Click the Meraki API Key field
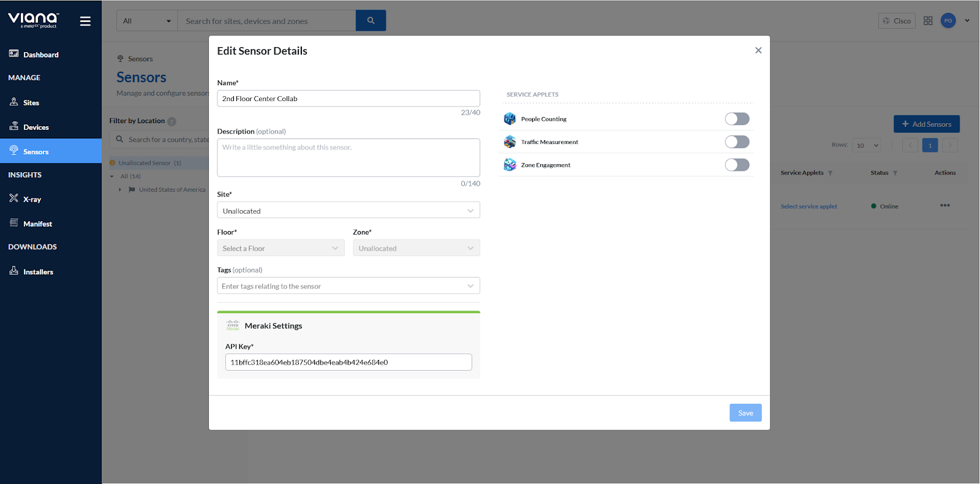Viewport: 980px width, 484px height. coord(348,362)
